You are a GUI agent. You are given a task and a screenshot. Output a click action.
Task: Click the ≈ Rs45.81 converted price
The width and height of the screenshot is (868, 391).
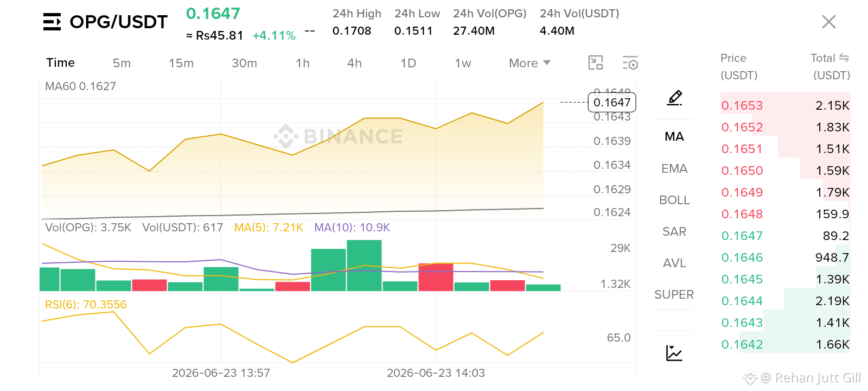click(214, 36)
